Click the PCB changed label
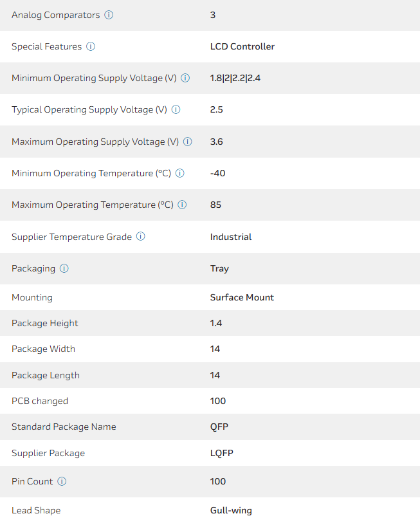Viewport: 420px width, 516px height. [40, 401]
